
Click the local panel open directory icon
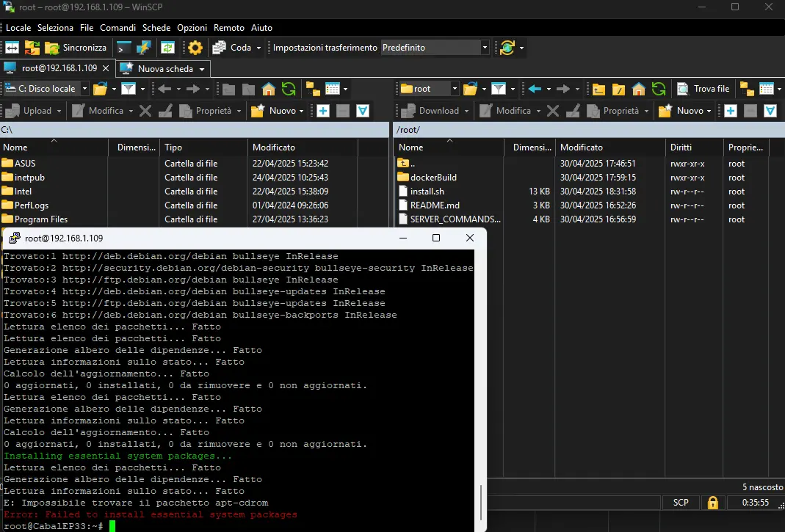pos(100,89)
